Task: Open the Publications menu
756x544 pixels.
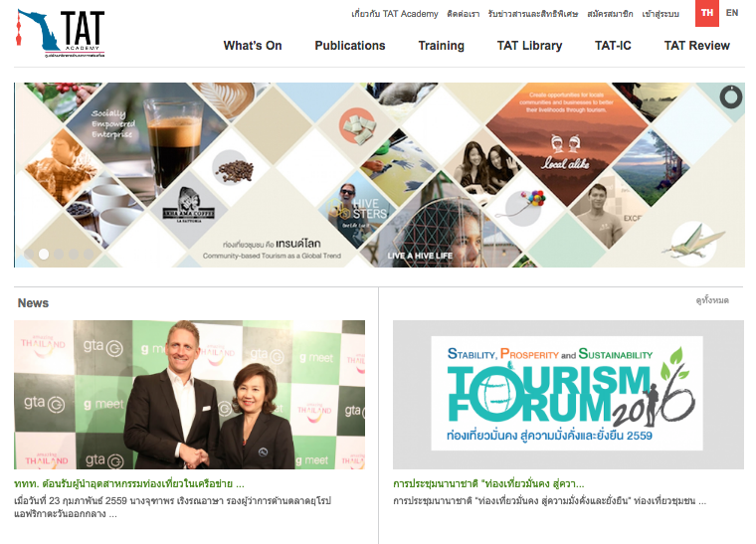Action: (x=350, y=46)
